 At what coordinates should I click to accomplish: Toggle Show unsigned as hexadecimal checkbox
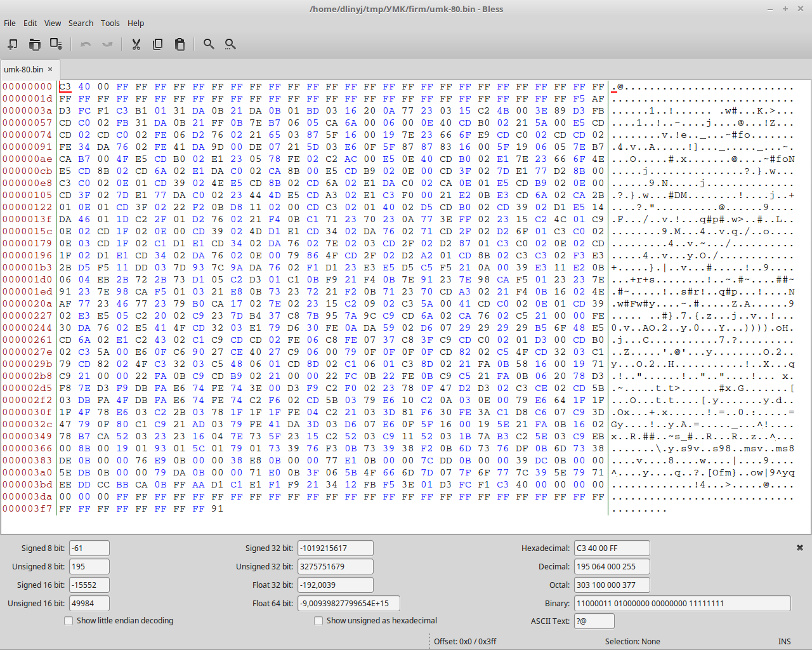point(318,621)
